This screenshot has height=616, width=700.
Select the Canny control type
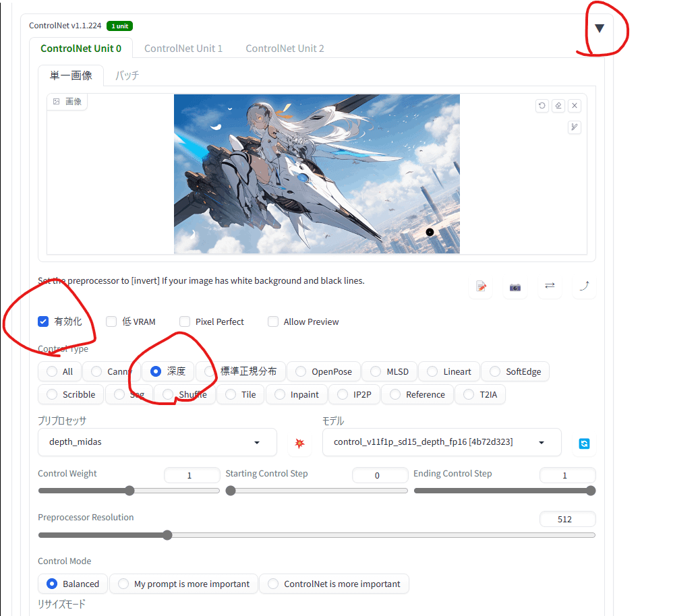coord(111,371)
